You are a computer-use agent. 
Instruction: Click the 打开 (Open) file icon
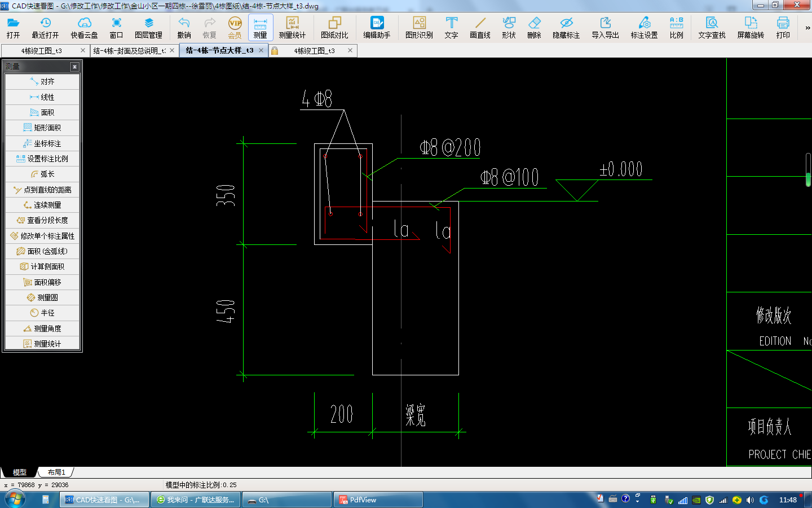pyautogui.click(x=13, y=27)
